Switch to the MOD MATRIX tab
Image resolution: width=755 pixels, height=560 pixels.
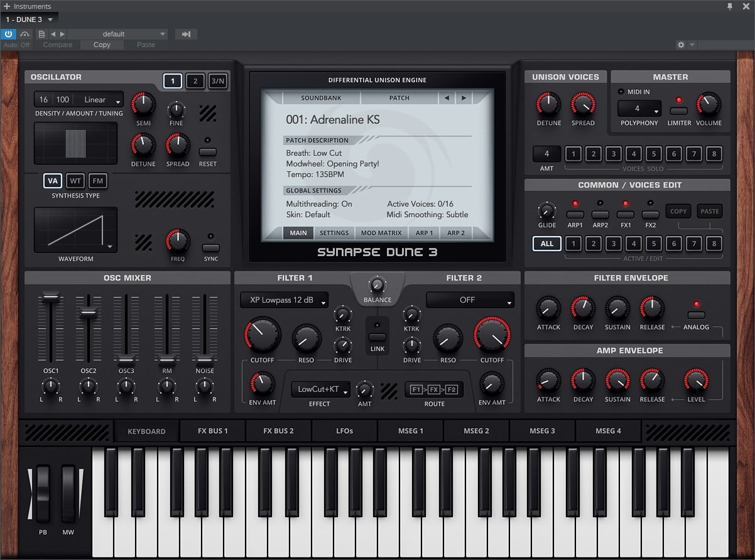point(381,233)
